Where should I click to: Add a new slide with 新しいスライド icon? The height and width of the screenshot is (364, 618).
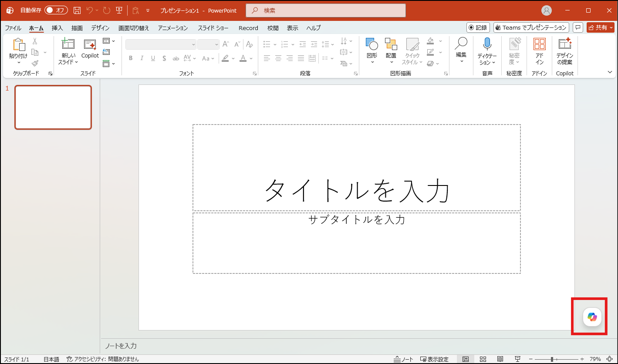(x=68, y=44)
